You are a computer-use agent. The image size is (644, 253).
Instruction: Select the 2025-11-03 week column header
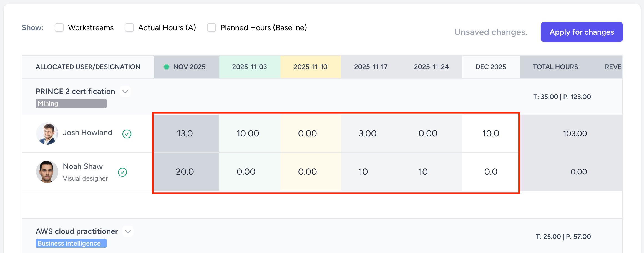(x=249, y=67)
